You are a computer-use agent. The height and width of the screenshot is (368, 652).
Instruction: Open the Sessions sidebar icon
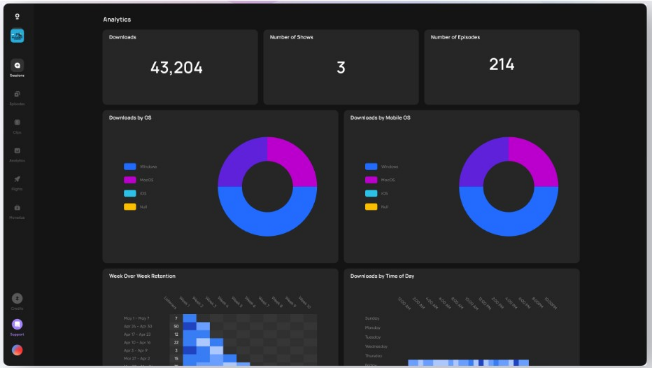17,66
